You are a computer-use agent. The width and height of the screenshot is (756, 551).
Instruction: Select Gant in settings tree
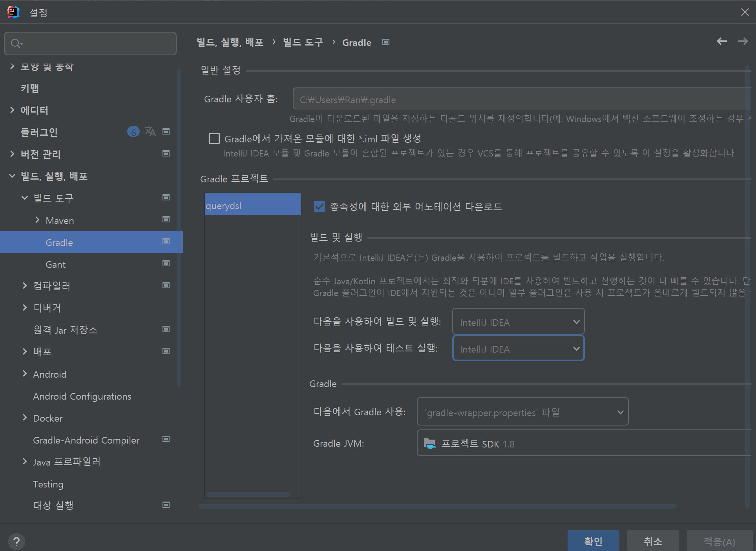tap(56, 265)
